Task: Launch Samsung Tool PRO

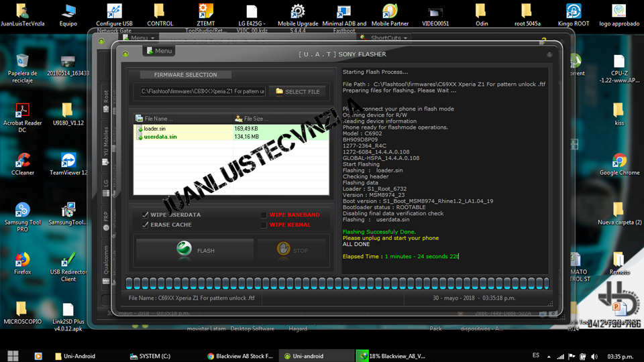Action: tap(23, 217)
